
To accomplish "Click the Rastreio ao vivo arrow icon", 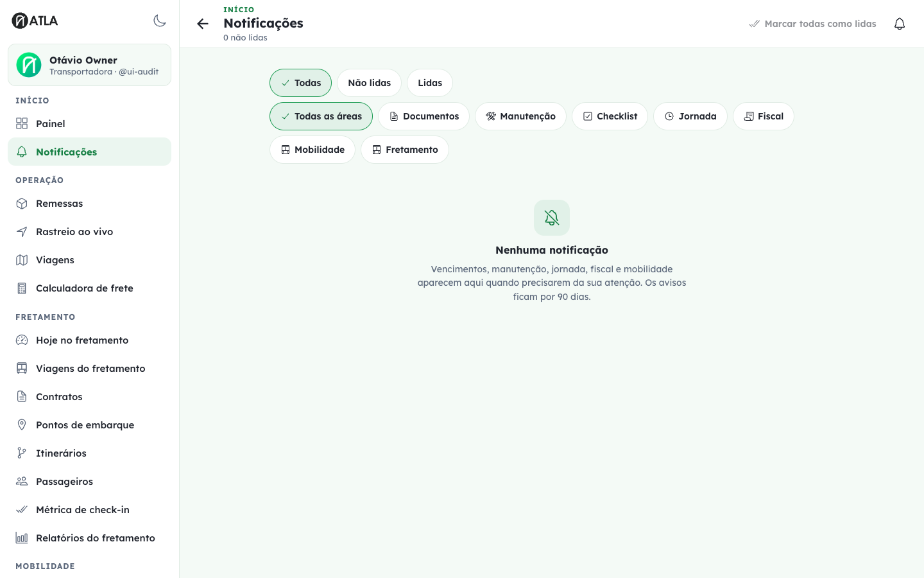I will pyautogui.click(x=22, y=232).
